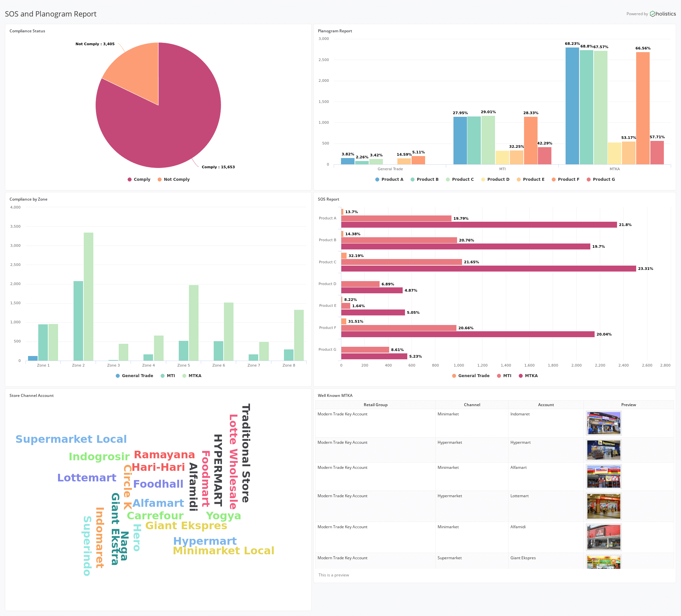Screen dimensions: 681x616
Task: Click the Lottemart store preview image
Action: [x=604, y=506]
